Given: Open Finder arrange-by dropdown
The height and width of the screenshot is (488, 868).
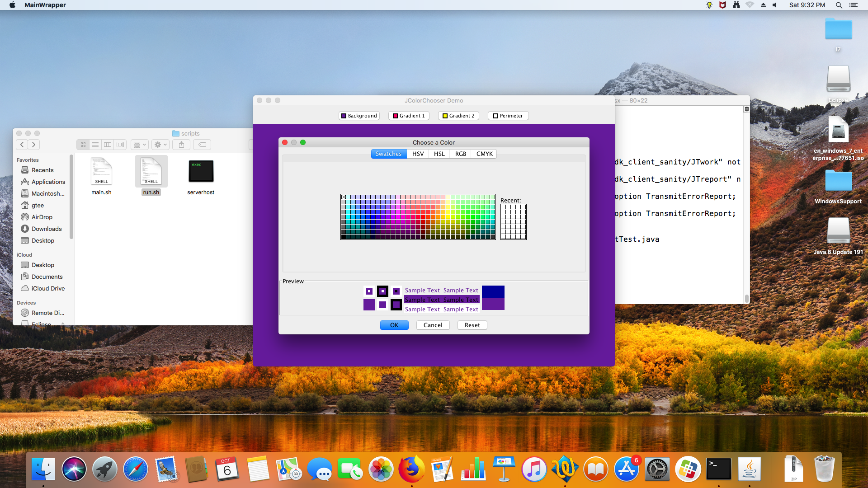Looking at the screenshot, I should [x=139, y=145].
